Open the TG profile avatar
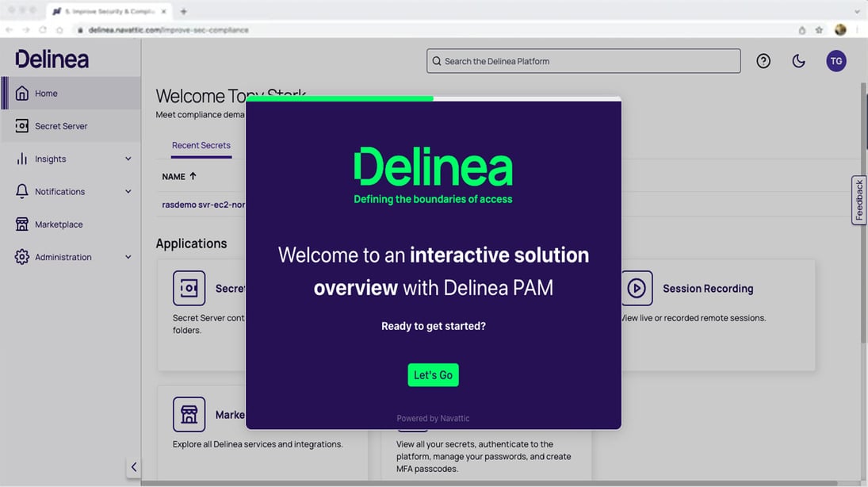 click(x=836, y=60)
